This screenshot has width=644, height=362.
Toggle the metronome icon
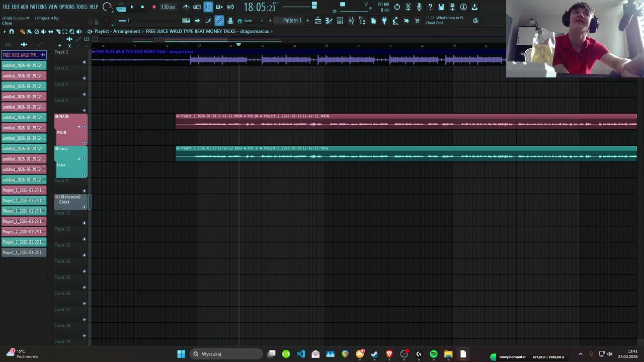(x=186, y=7)
